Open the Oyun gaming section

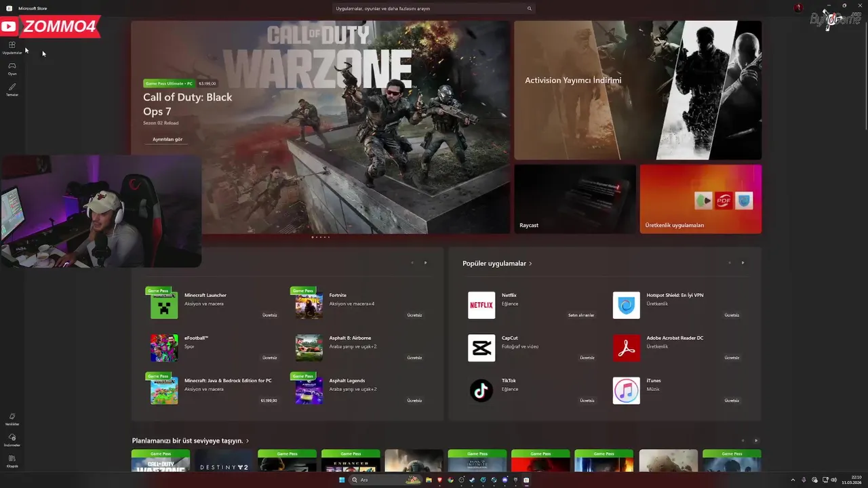(12, 68)
